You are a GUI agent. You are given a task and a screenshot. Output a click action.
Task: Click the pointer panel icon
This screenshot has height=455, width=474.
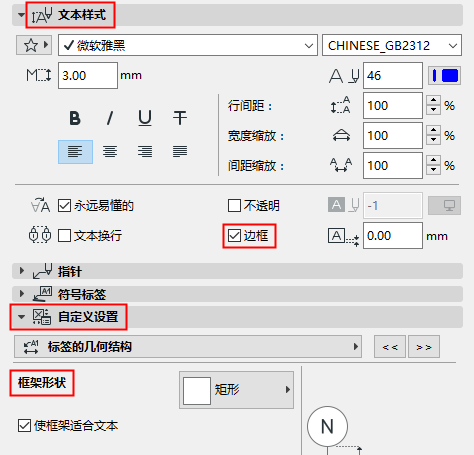pos(42,271)
